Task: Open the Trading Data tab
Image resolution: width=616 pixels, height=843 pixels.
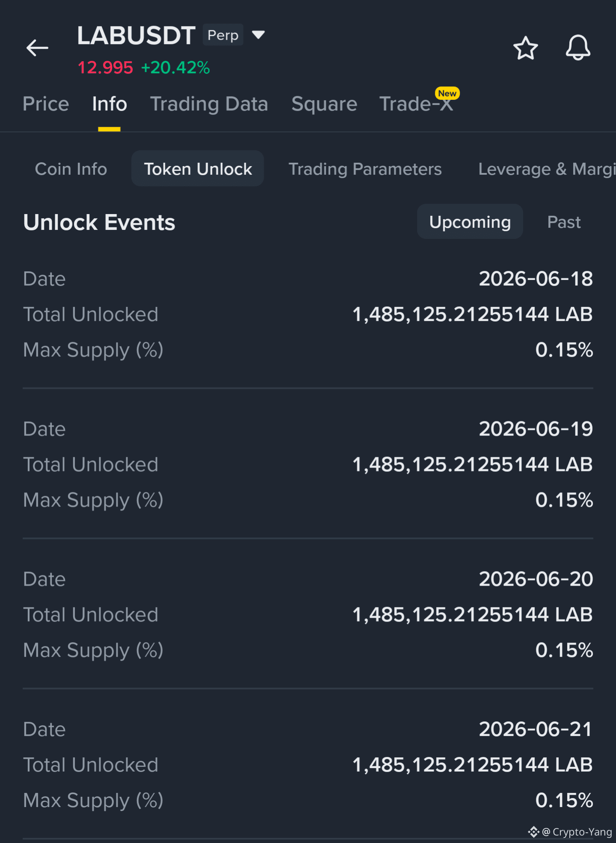Action: pos(209,104)
